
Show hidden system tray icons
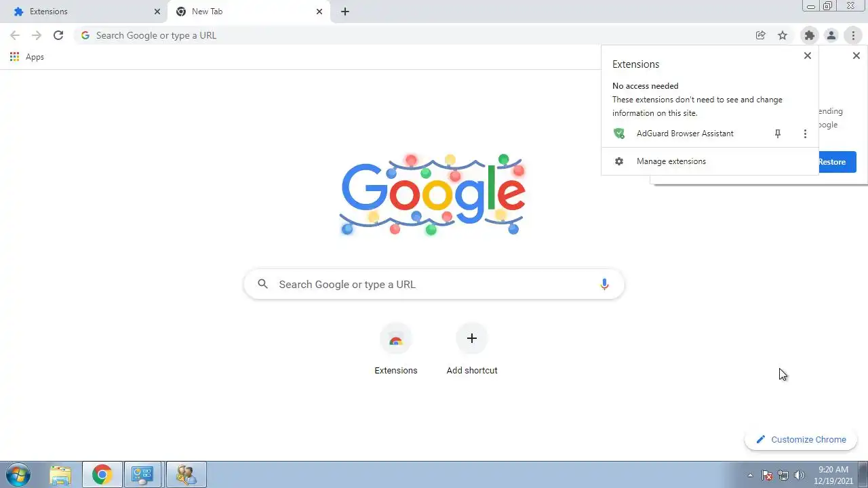tap(750, 475)
